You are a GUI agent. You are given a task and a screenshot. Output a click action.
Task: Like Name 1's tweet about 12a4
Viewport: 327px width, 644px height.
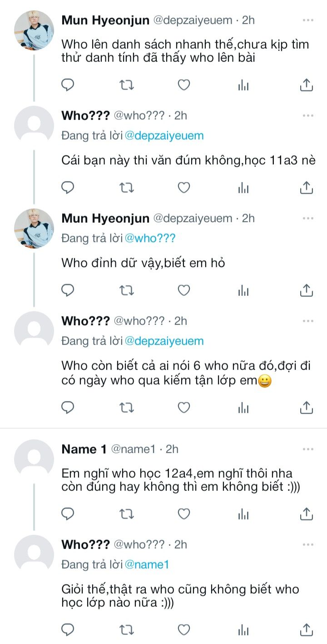click(183, 514)
